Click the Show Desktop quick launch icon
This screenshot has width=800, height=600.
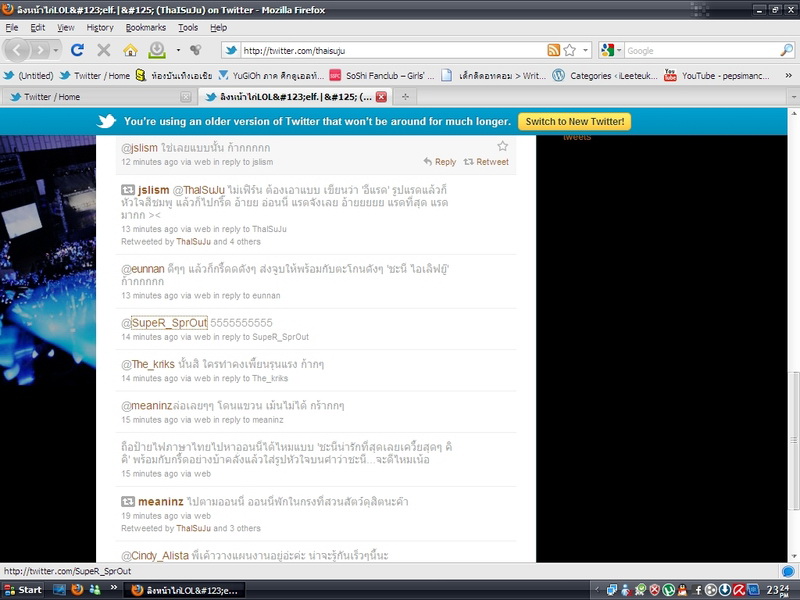(x=59, y=590)
